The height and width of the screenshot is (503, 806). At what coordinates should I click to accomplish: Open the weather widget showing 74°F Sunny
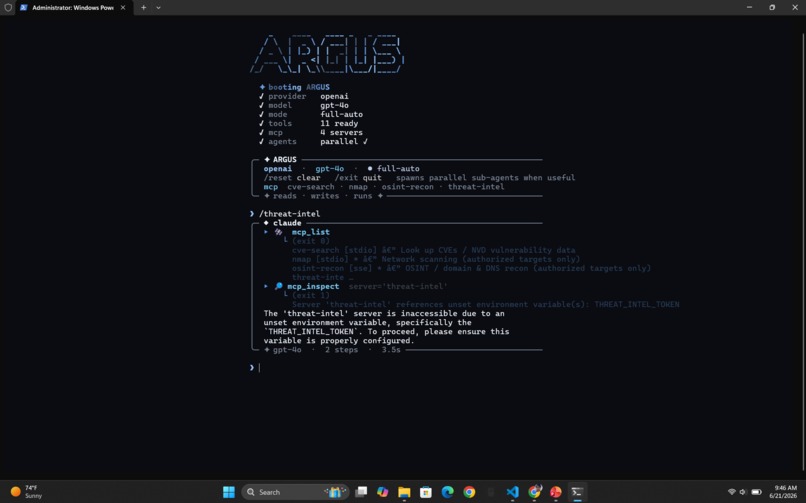[26, 492]
